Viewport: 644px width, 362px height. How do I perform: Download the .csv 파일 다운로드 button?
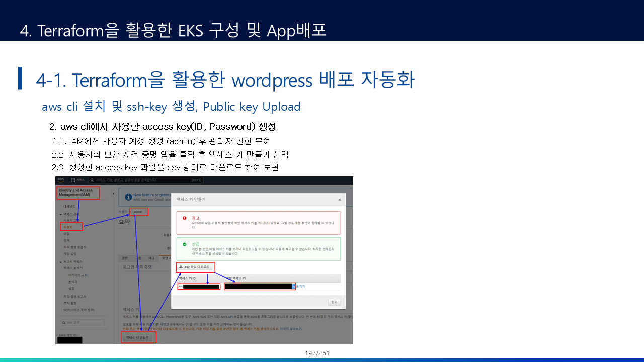coord(195,267)
